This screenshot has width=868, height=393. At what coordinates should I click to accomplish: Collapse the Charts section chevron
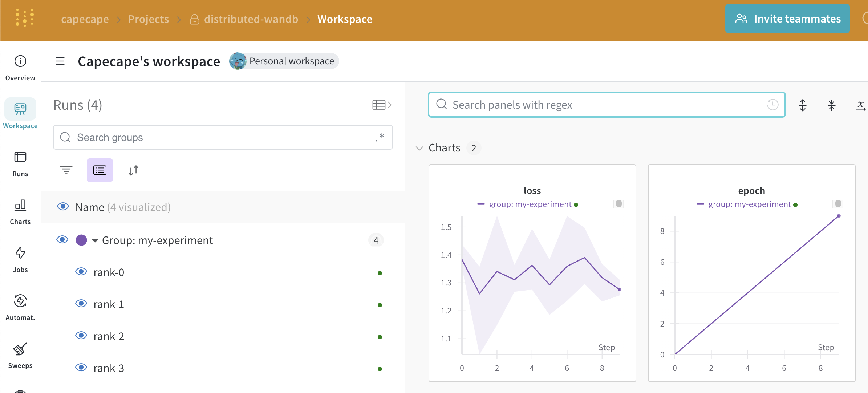pyautogui.click(x=419, y=148)
